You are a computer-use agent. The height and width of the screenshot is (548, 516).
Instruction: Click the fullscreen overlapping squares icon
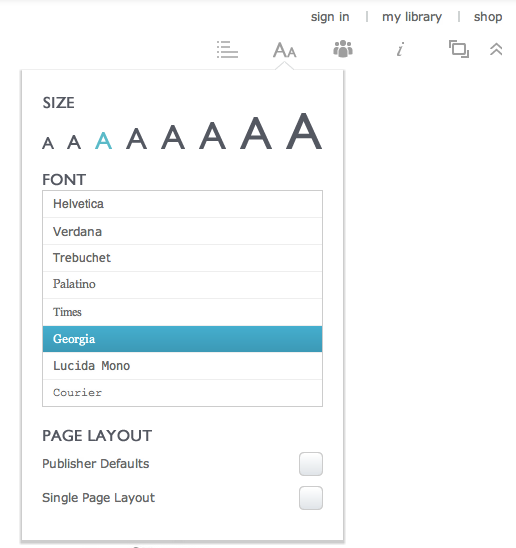pyautogui.click(x=459, y=49)
